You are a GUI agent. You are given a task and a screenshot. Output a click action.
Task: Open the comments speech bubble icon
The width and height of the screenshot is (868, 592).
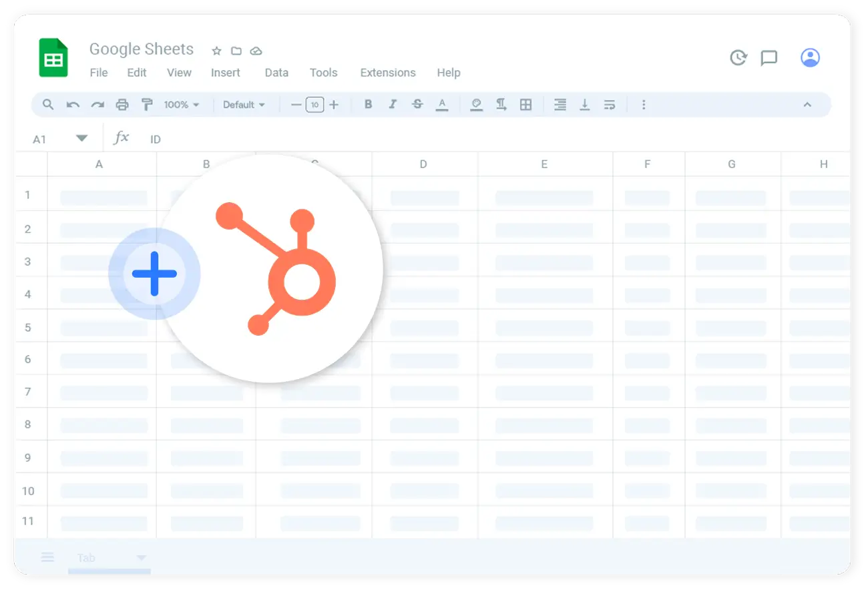[769, 58]
